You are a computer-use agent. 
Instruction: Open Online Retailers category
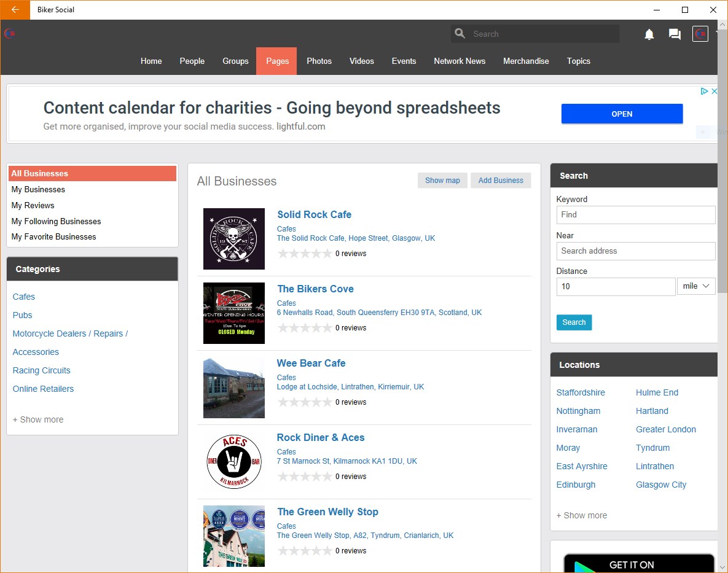[43, 389]
